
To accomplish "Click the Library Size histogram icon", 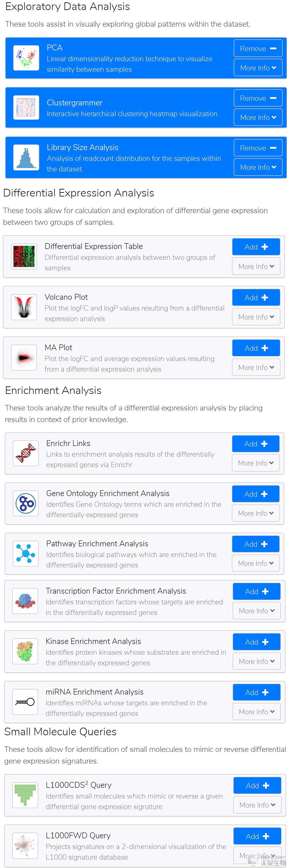I will [26, 157].
